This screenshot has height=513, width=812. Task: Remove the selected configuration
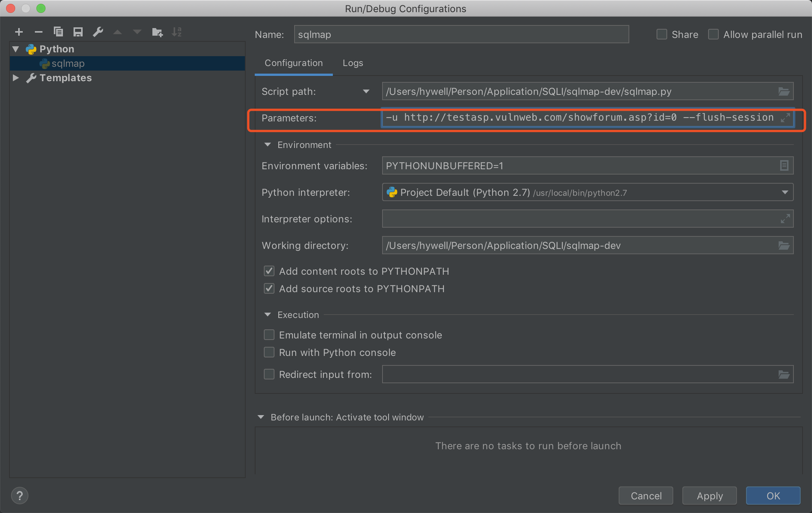[38, 32]
